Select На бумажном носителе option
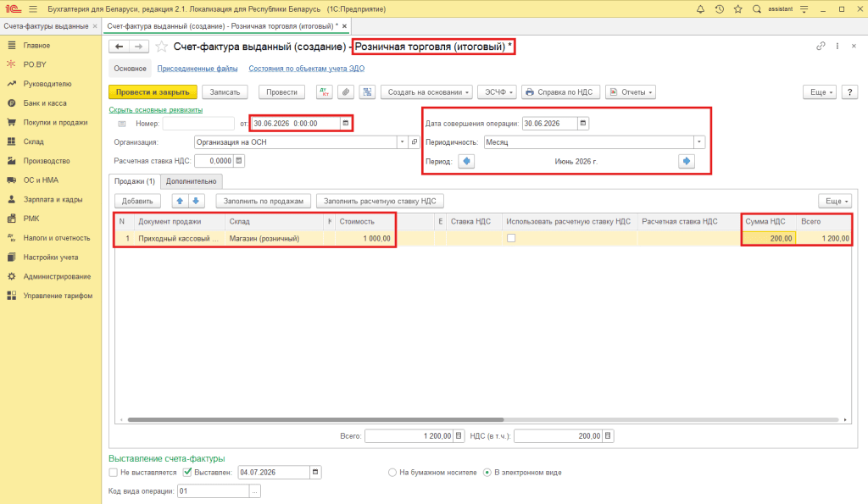 tap(392, 473)
